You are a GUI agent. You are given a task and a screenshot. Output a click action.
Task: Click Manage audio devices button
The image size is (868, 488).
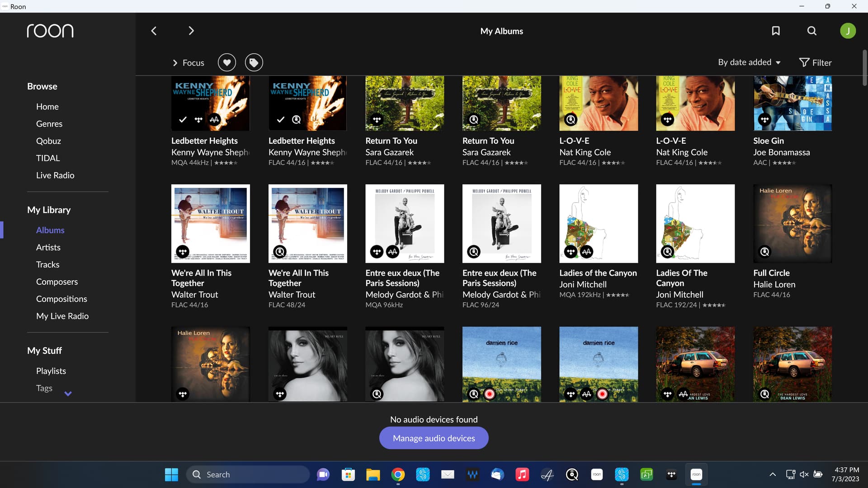[434, 438]
